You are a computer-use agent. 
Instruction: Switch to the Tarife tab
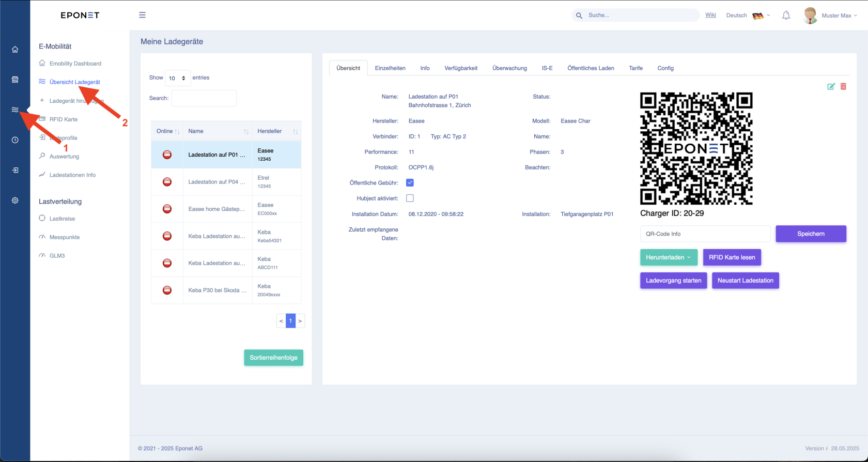pos(636,68)
